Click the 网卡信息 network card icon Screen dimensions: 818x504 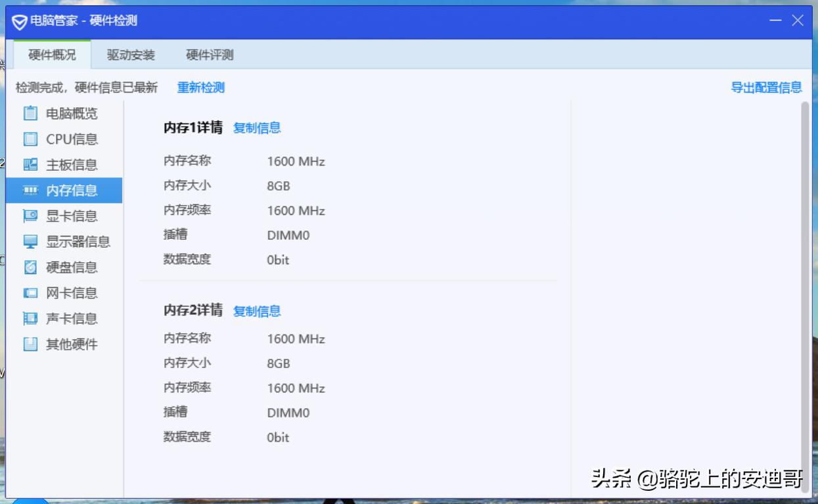[30, 292]
